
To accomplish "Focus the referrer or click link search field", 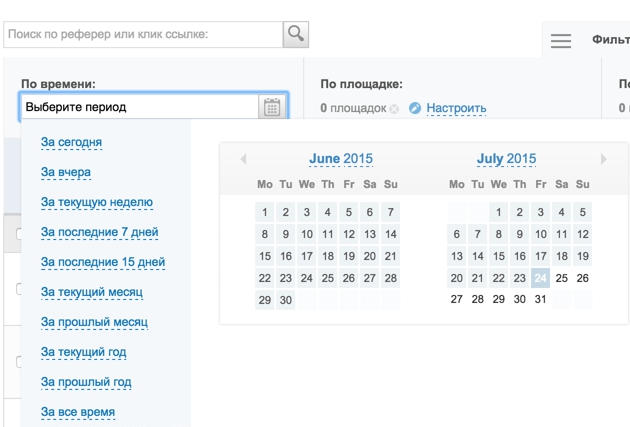I will [143, 35].
